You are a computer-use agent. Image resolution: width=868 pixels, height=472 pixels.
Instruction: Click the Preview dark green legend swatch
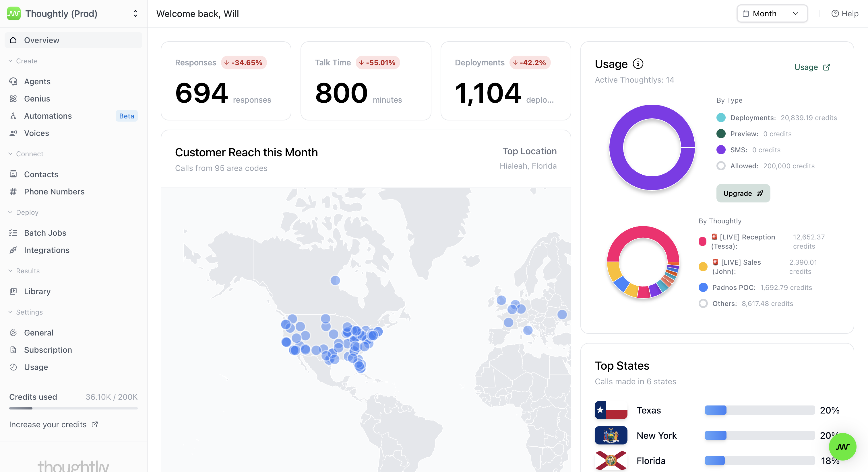click(x=721, y=134)
